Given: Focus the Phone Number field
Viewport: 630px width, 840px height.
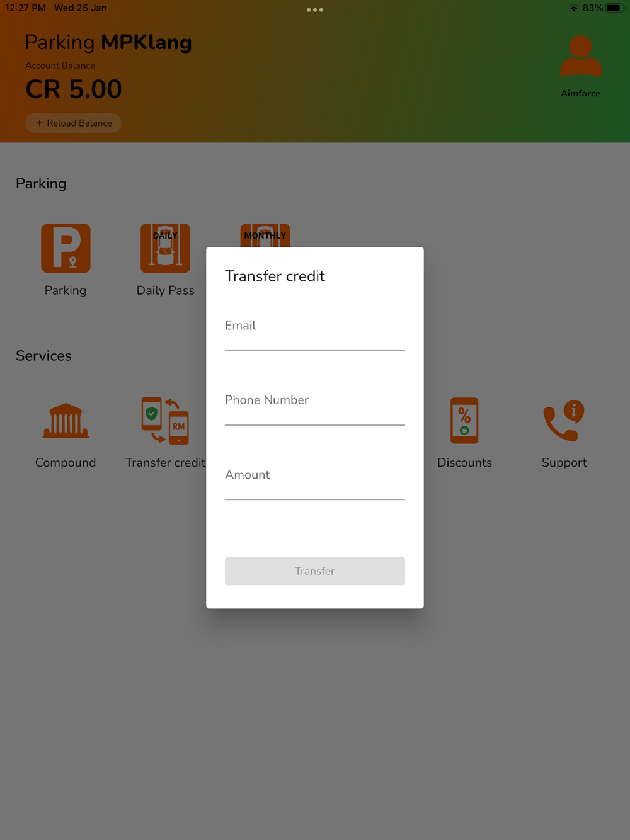Looking at the screenshot, I should 315,407.
